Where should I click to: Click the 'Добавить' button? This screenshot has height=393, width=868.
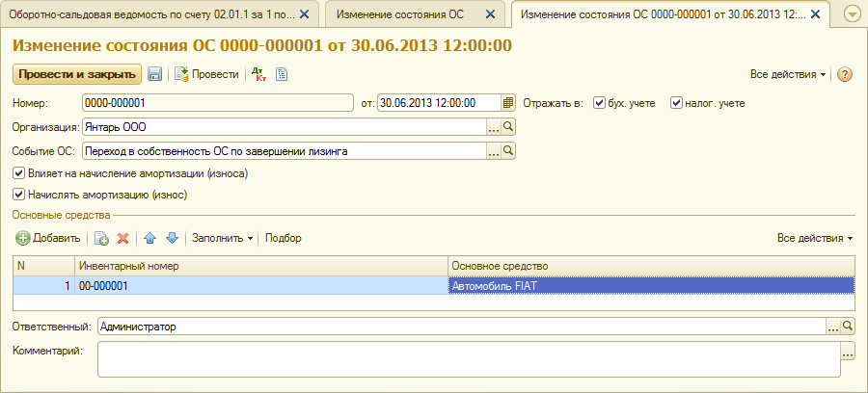click(x=48, y=238)
